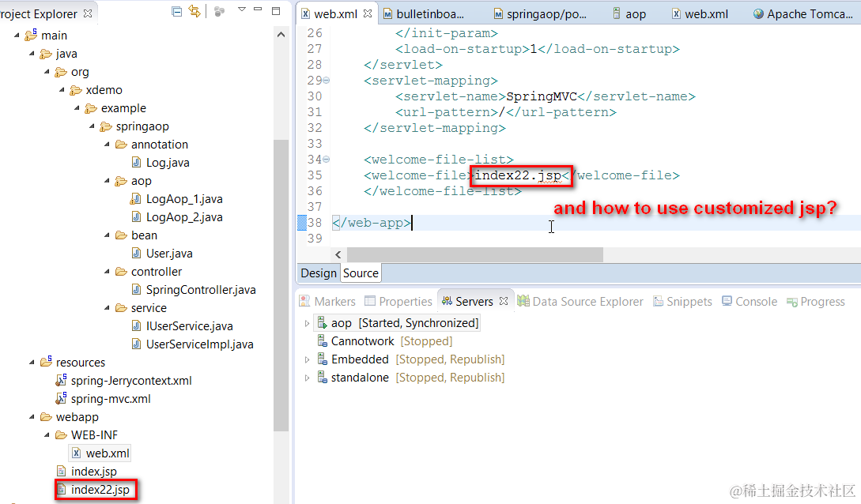The width and height of the screenshot is (861, 504).
Task: Open Data Source Explorer view tab
Action: point(580,302)
